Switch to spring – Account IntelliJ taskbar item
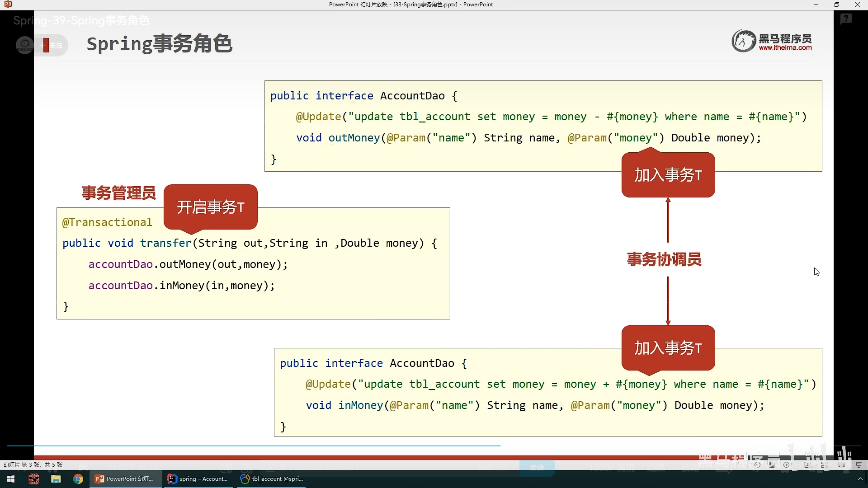The image size is (868, 488). [x=198, y=479]
